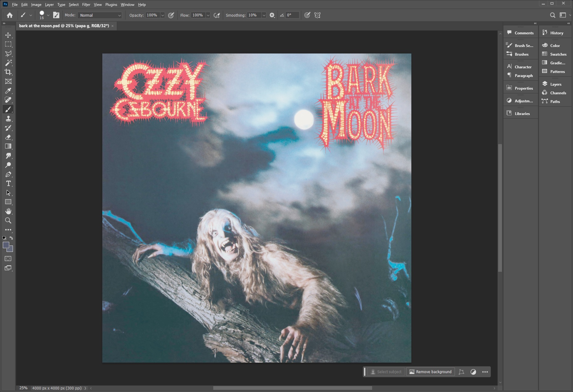The image size is (573, 392).
Task: Select the Path Selection tool
Action: point(8,193)
